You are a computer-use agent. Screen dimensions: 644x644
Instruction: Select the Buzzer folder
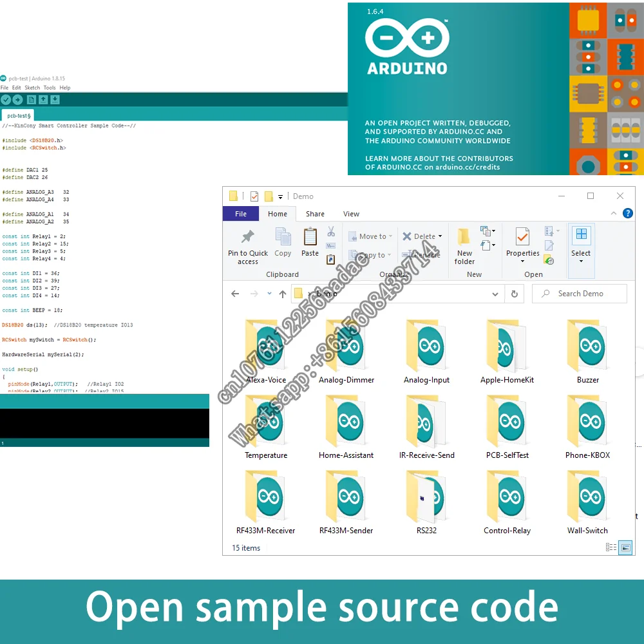click(x=588, y=352)
